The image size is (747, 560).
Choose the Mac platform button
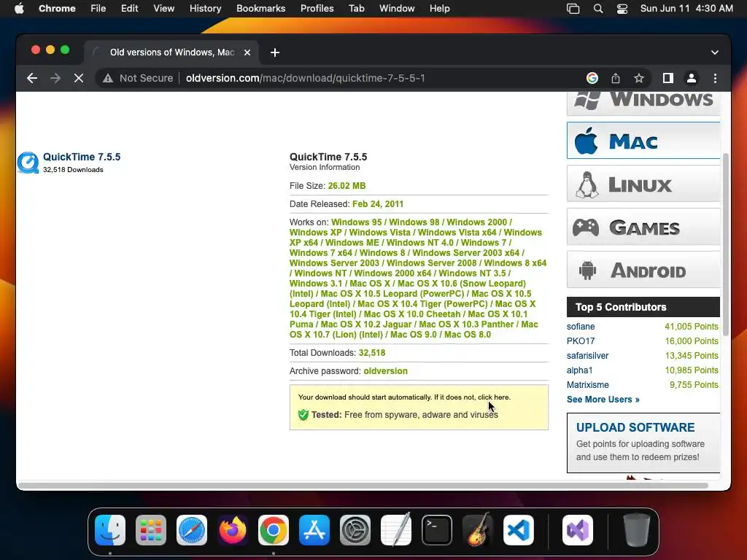tap(643, 141)
